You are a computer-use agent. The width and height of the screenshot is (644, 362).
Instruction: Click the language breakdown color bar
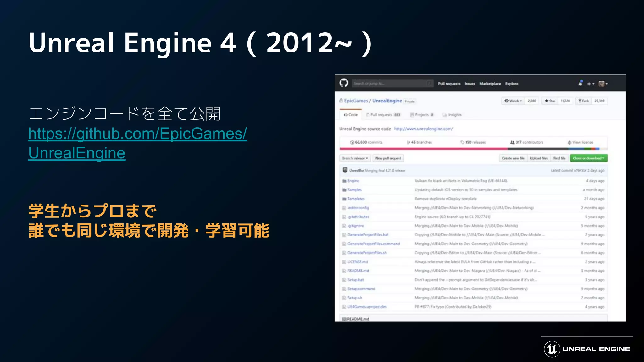tap(473, 149)
